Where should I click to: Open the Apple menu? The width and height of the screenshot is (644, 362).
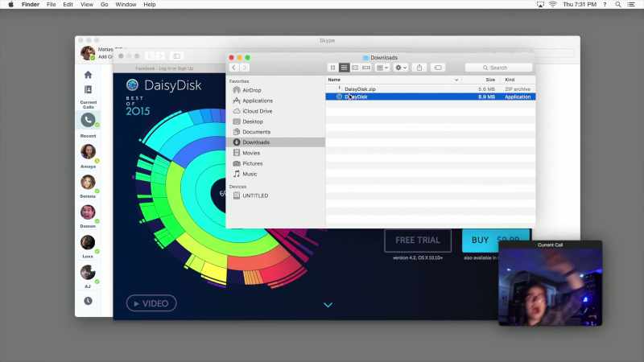11,5
